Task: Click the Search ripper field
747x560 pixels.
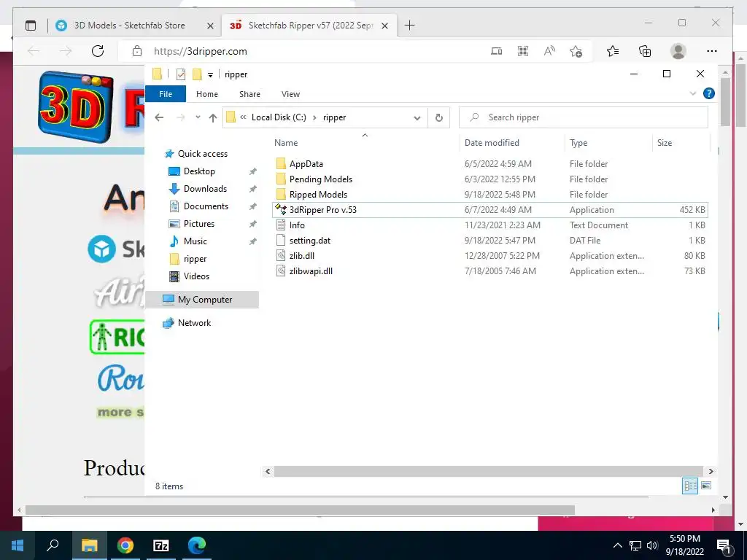Action: tap(583, 117)
